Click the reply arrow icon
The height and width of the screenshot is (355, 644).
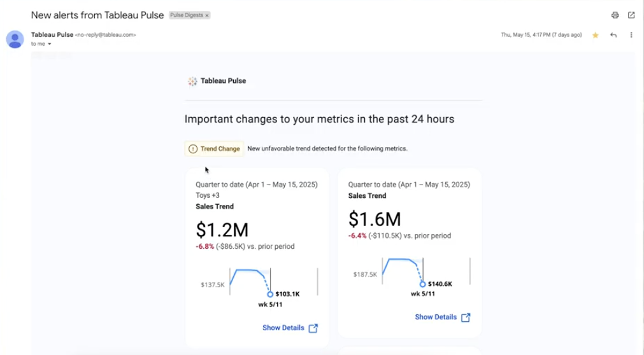click(x=613, y=35)
